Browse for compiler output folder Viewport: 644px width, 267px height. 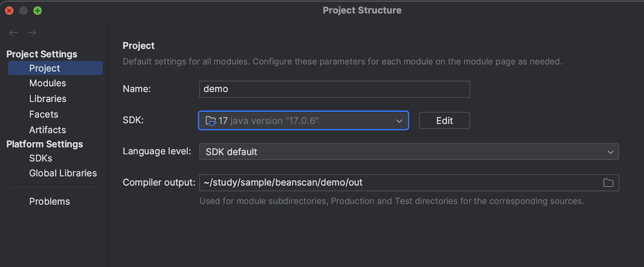(608, 183)
